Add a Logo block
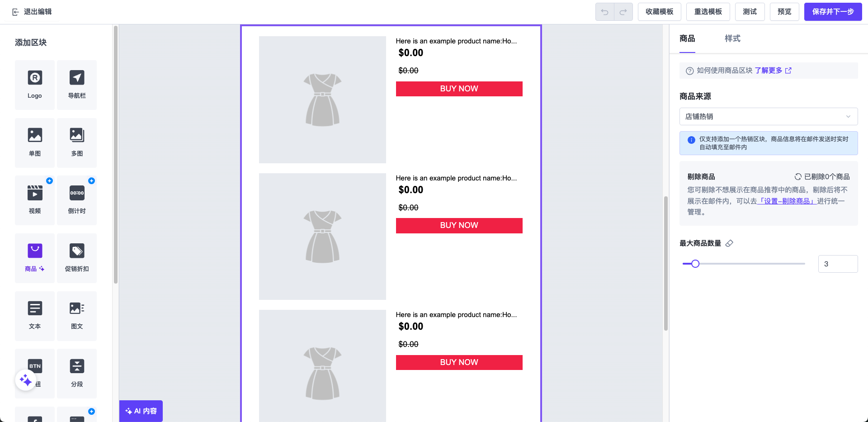The image size is (868, 422). (x=35, y=85)
